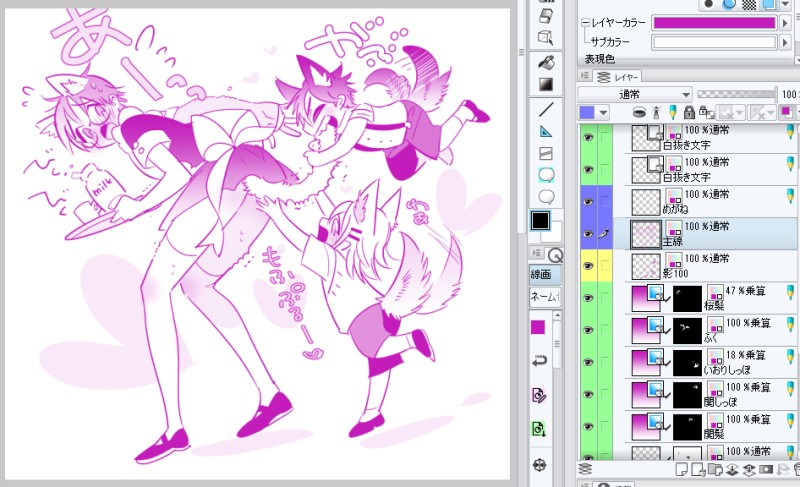Hide the 影100 layer
The height and width of the screenshot is (487, 800).
[x=588, y=266]
